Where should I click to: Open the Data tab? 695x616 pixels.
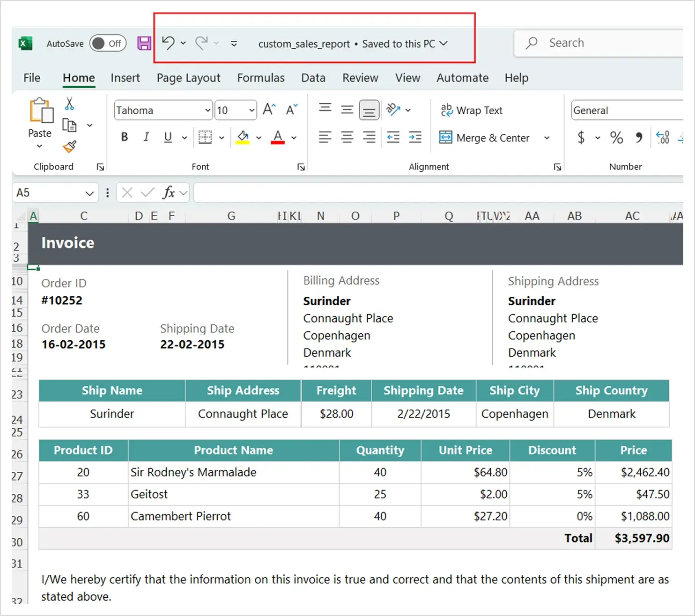point(313,78)
